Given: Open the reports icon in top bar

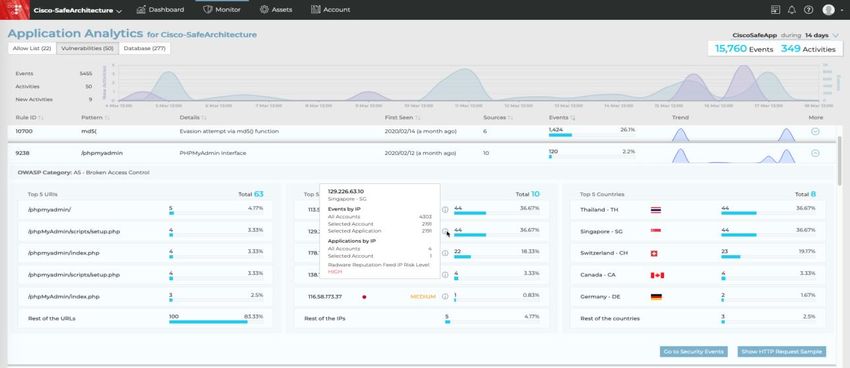Looking at the screenshot, I should click(775, 10).
